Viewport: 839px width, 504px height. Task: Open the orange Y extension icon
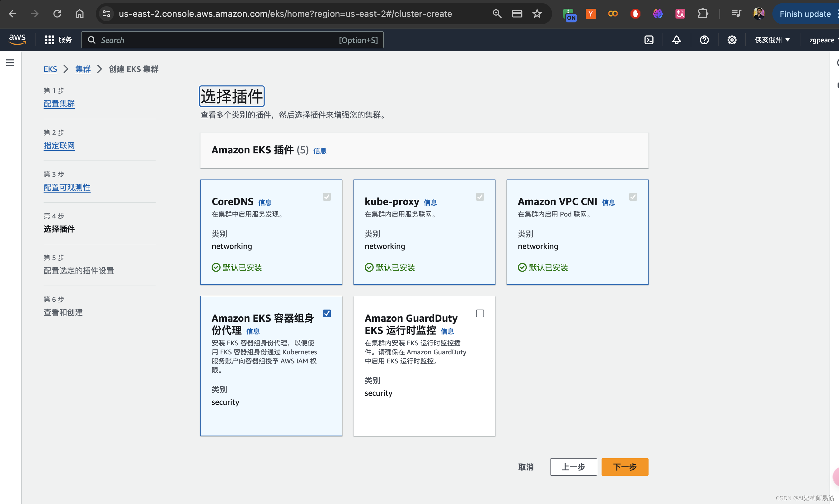(x=591, y=14)
